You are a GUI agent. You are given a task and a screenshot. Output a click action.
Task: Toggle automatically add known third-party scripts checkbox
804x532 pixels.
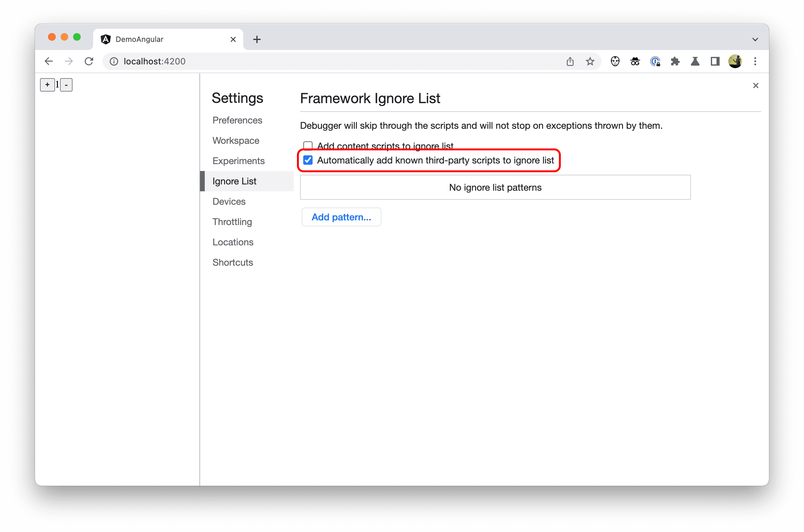pos(308,160)
